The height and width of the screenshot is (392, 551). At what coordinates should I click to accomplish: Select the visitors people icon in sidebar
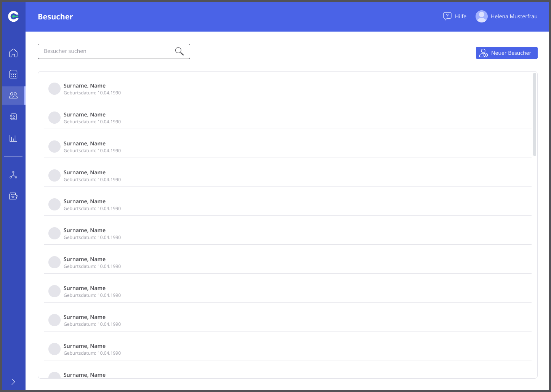13,96
